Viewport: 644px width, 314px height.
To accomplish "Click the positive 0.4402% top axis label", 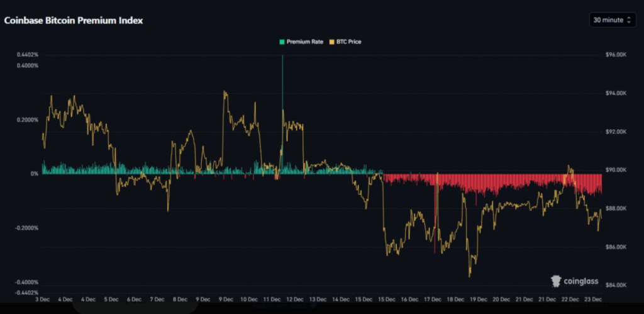I will pyautogui.click(x=28, y=55).
